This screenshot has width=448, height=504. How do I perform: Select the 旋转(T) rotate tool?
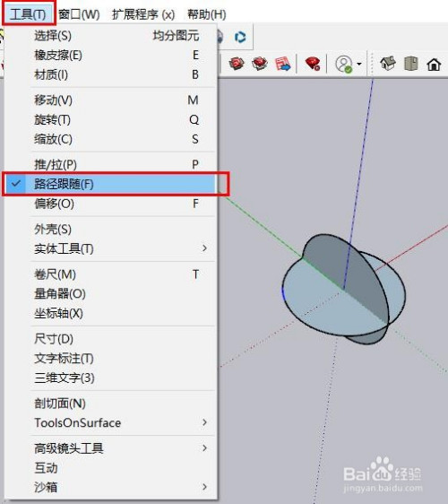111,119
